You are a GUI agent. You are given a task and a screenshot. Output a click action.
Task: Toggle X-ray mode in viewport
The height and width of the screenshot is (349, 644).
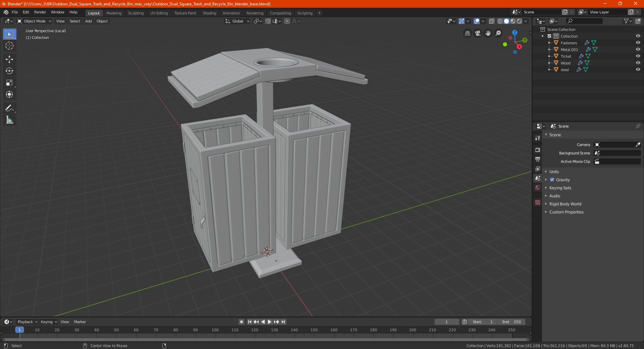click(x=491, y=21)
